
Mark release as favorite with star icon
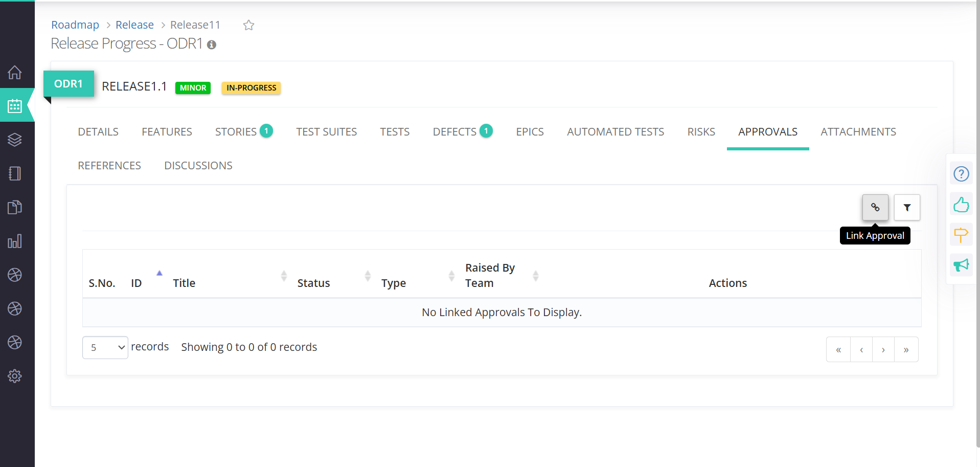point(248,25)
